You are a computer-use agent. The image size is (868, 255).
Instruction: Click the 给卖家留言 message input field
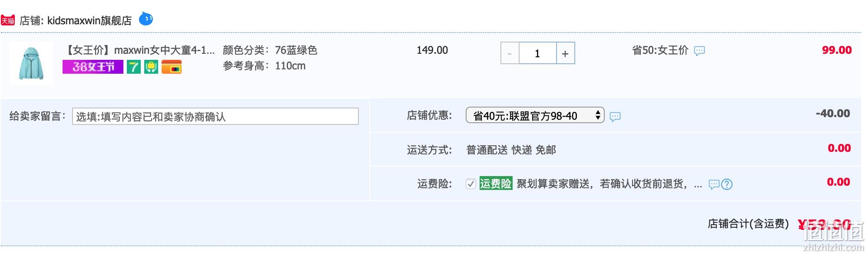click(x=215, y=116)
